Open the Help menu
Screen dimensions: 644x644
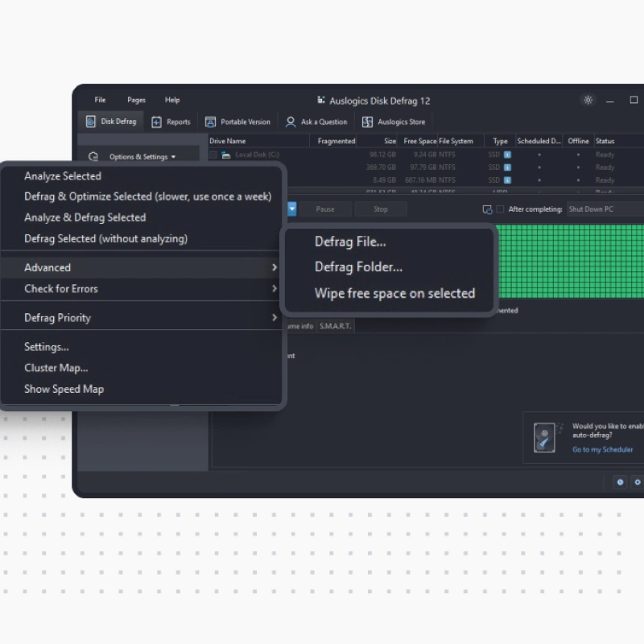pyautogui.click(x=172, y=100)
